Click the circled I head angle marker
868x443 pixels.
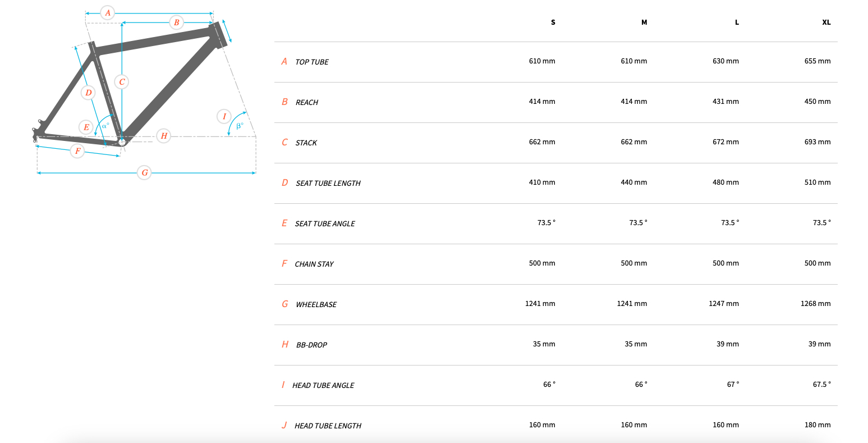[224, 116]
